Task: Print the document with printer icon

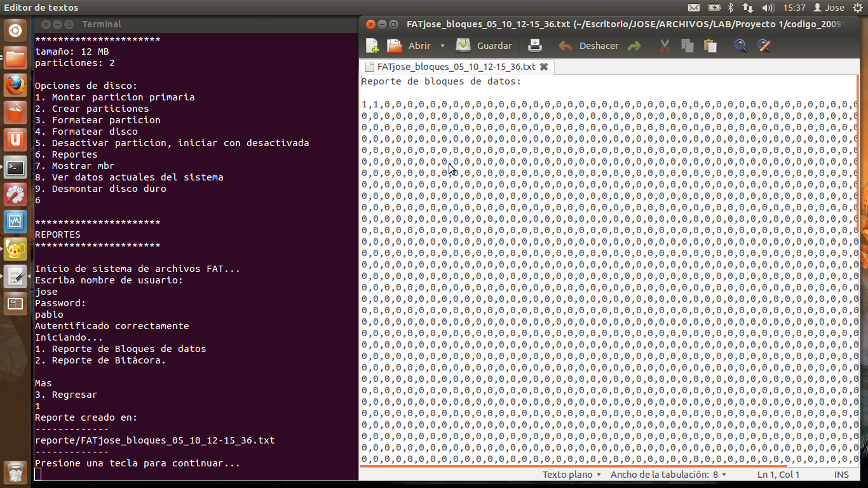Action: pyautogui.click(x=535, y=46)
